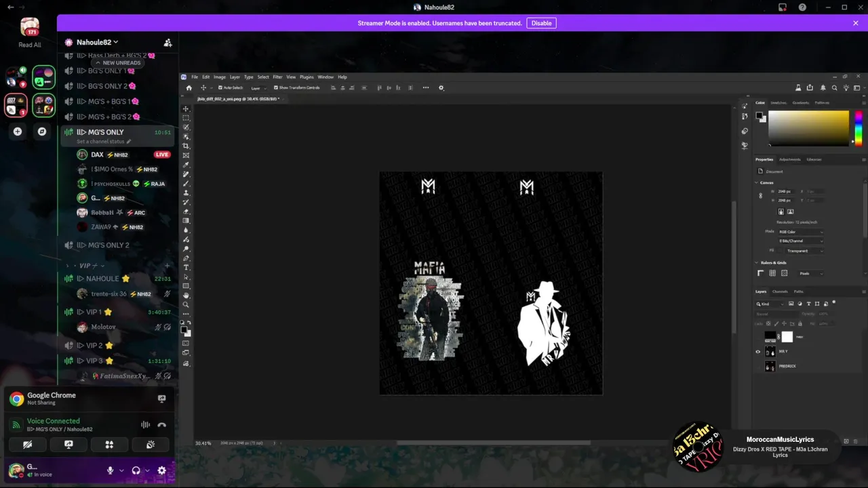Viewport: 868px width, 488px height.
Task: Open the options bar gear settings
Action: pyautogui.click(x=441, y=87)
